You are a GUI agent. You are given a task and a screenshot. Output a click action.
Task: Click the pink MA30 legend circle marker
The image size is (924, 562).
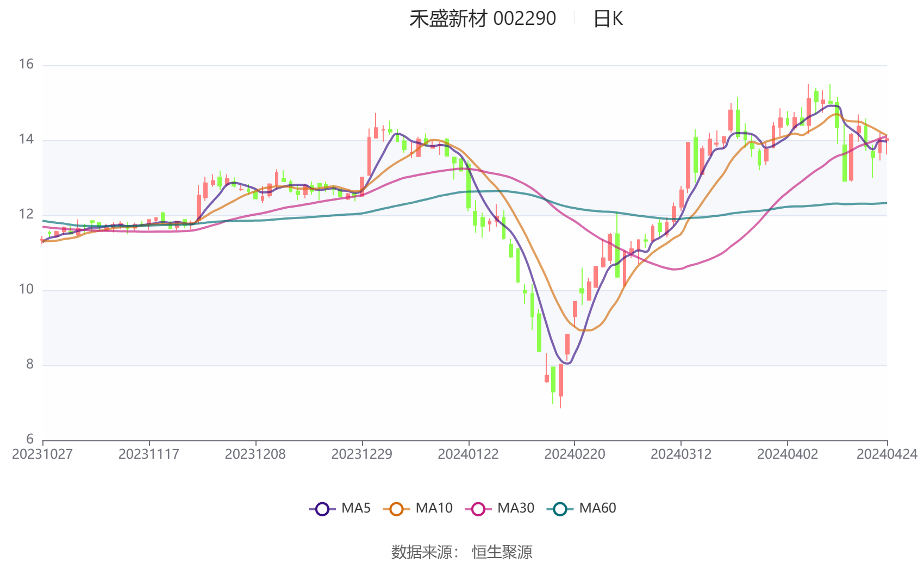coord(478,509)
